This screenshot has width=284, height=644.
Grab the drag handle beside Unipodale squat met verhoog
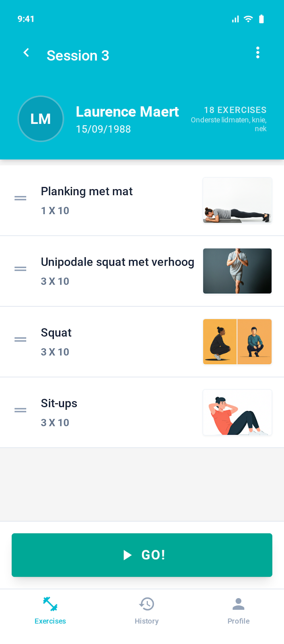click(x=20, y=268)
